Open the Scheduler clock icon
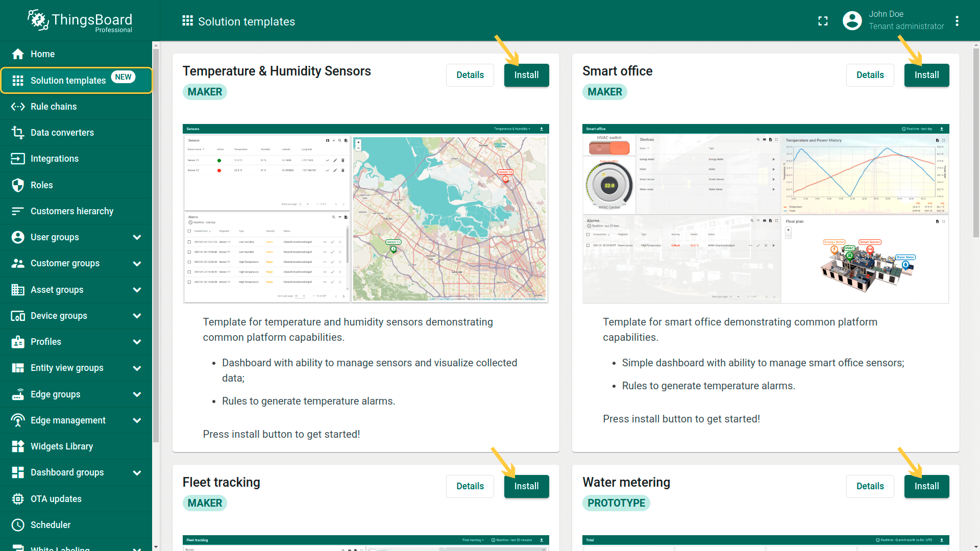 18,525
